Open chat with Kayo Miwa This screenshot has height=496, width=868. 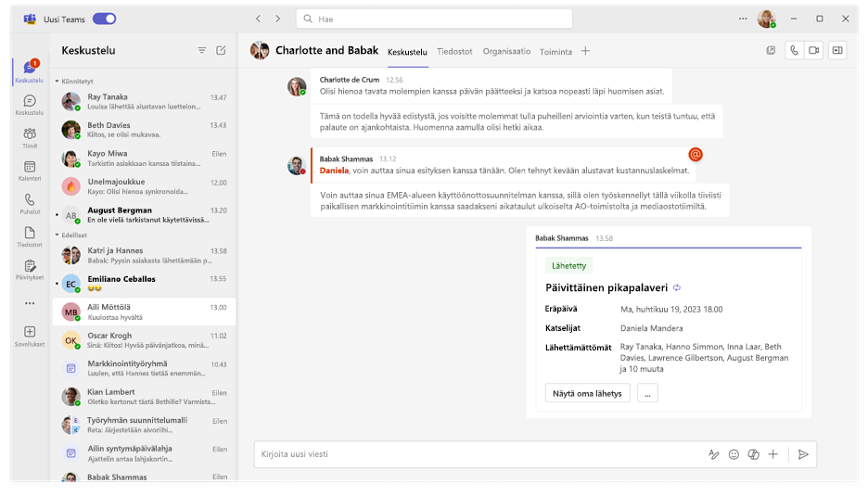click(x=144, y=159)
